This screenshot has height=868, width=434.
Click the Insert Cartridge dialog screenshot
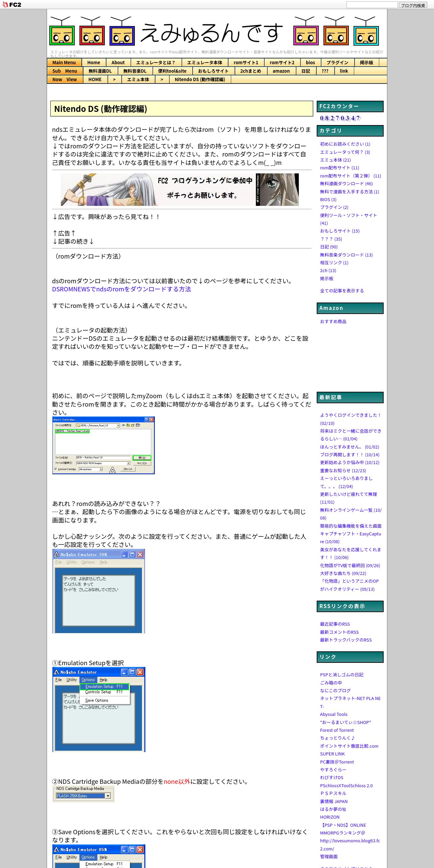[x=103, y=445]
